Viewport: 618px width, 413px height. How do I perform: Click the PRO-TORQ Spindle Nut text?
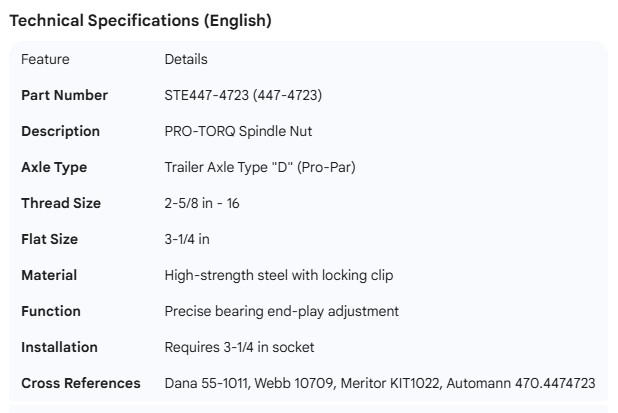(x=238, y=131)
